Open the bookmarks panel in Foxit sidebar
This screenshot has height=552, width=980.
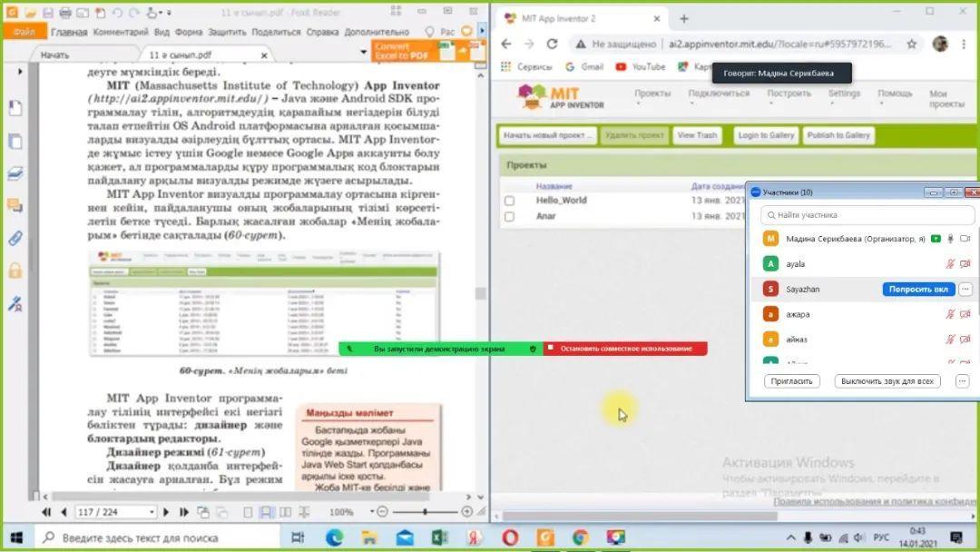(x=15, y=108)
